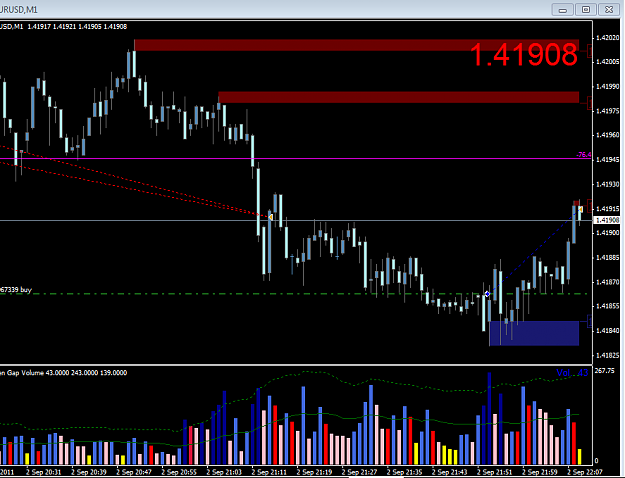Click the 1.41885 price axis label
This screenshot has width=625, height=478.
pos(608,258)
